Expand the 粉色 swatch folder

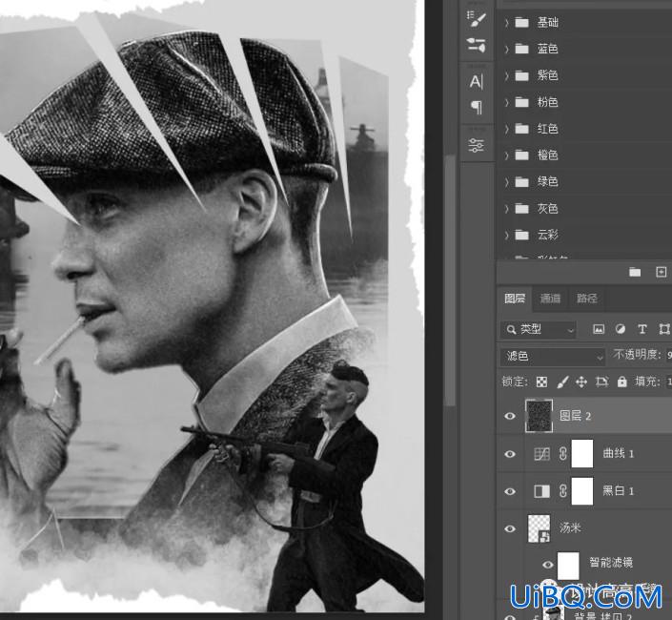click(506, 102)
